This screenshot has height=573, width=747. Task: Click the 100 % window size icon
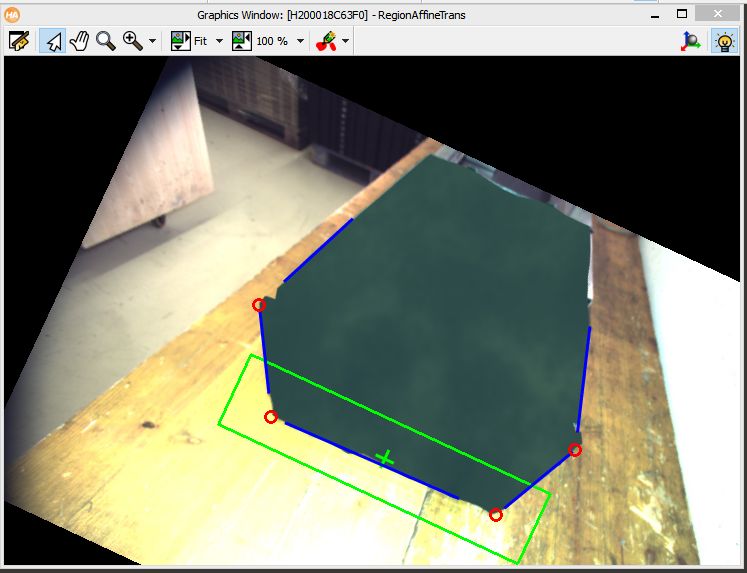coord(242,41)
